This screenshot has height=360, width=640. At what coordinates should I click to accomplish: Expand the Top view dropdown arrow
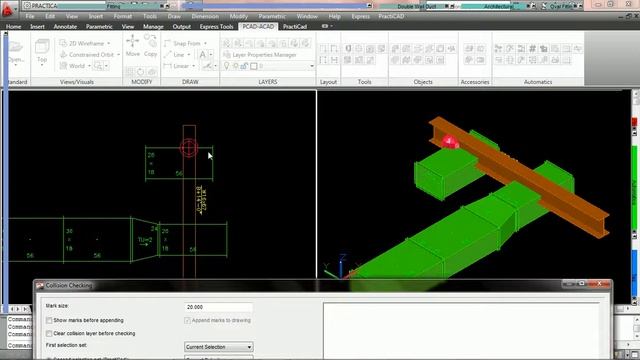point(42,65)
